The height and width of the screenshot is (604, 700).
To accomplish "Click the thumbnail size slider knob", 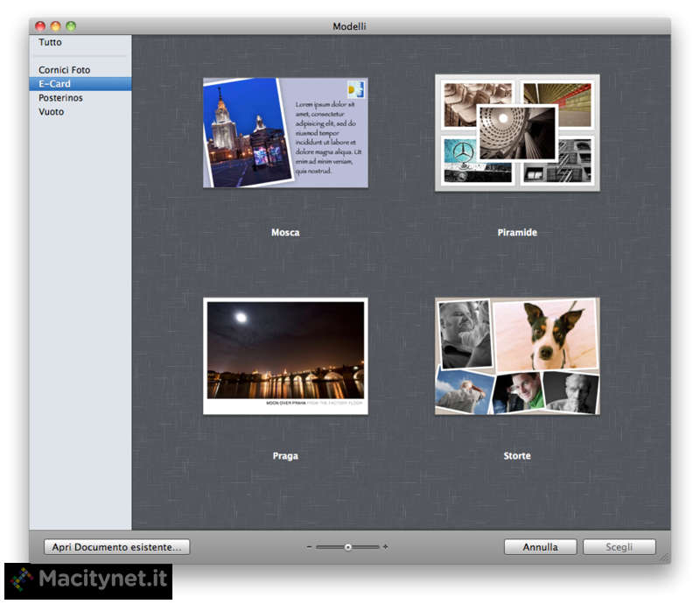I will click(x=348, y=547).
